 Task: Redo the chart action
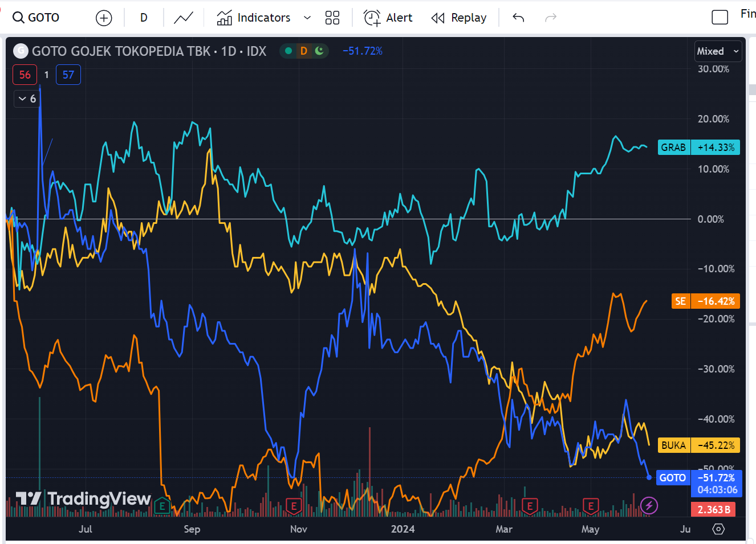click(550, 18)
